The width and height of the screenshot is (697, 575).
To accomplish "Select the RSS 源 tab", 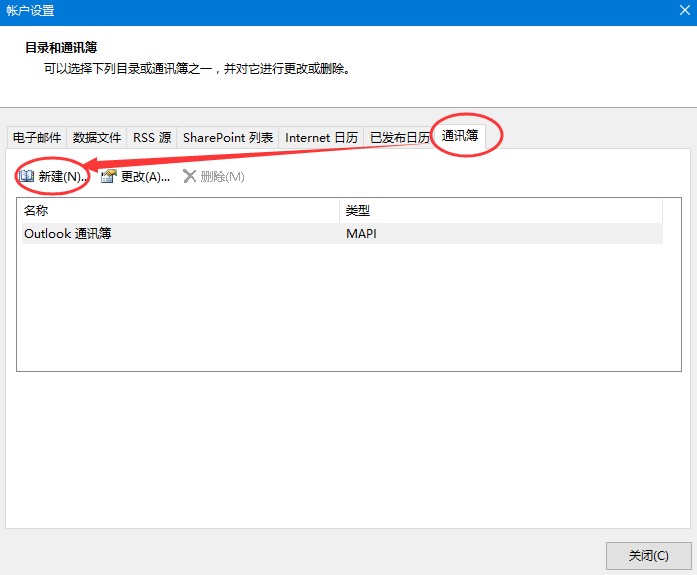I will point(152,138).
